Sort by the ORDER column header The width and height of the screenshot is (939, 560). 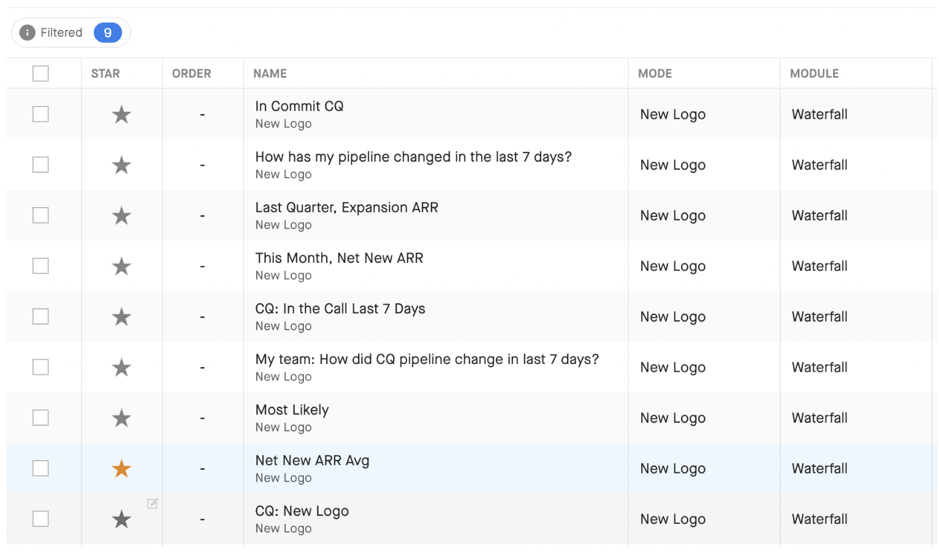click(x=191, y=74)
